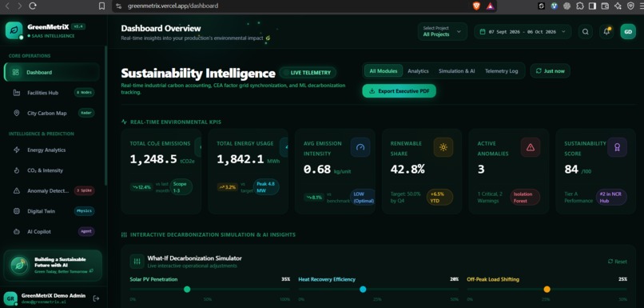Viewport: 644px width, 308px height.
Task: Expand the Select Project dropdown
Action: (443, 32)
